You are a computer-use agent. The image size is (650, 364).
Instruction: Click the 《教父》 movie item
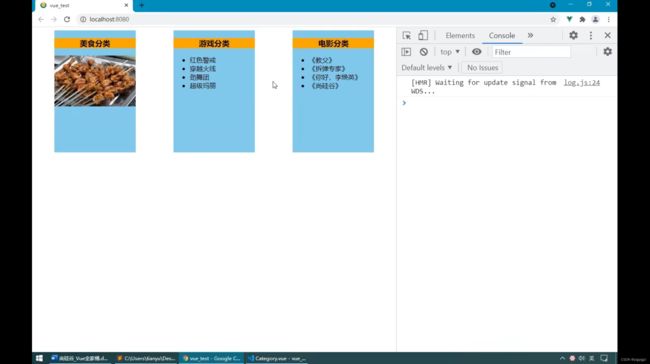click(x=321, y=60)
